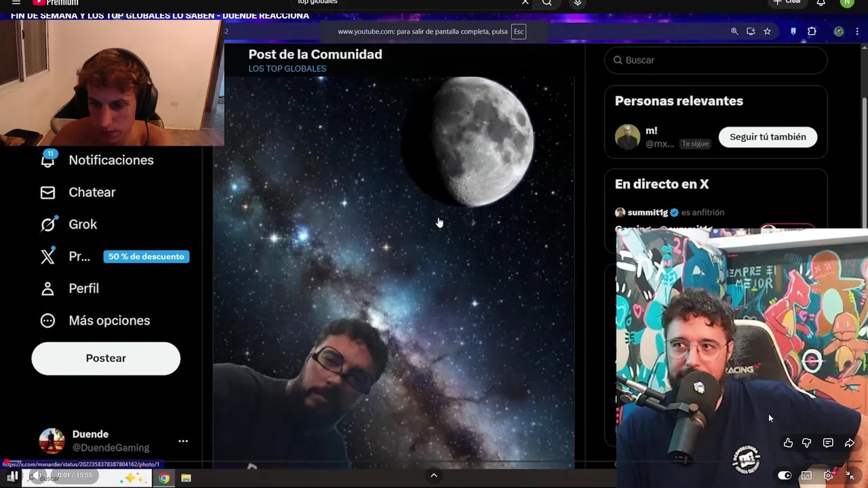Open YouTube player settings gear

[x=828, y=475]
